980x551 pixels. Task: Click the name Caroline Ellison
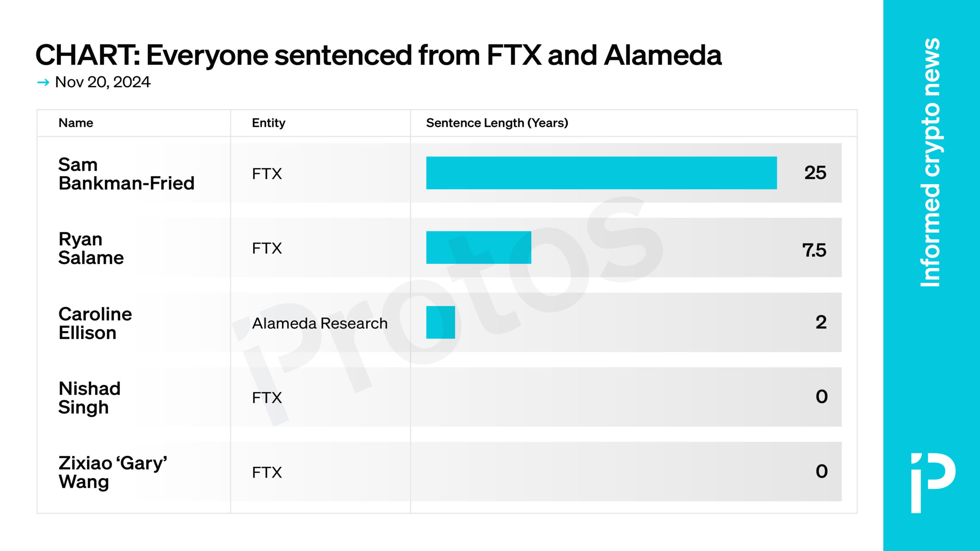tap(95, 323)
